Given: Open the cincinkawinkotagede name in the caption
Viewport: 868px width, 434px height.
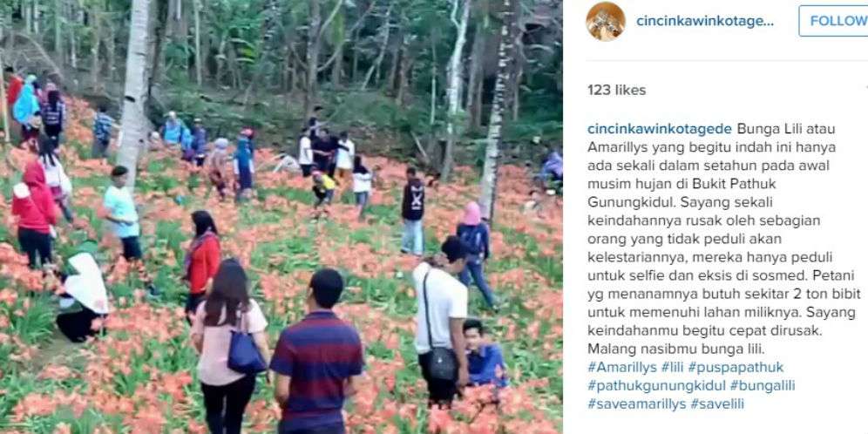Looking at the screenshot, I should pyautogui.click(x=660, y=129).
